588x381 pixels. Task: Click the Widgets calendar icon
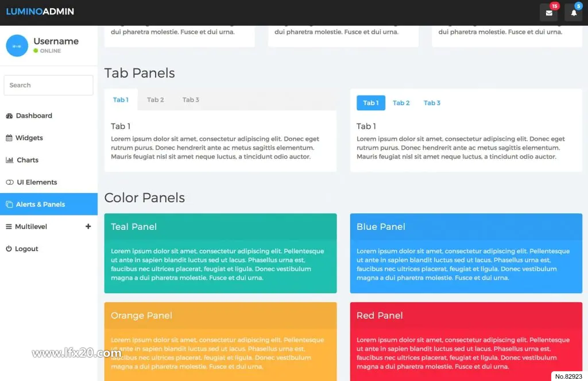tap(9, 138)
